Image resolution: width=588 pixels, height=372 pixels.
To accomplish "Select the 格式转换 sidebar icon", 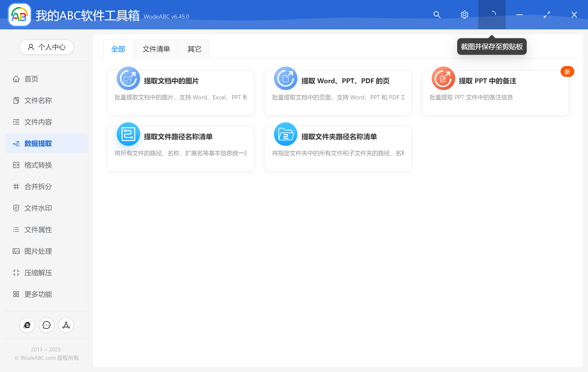I will [16, 165].
